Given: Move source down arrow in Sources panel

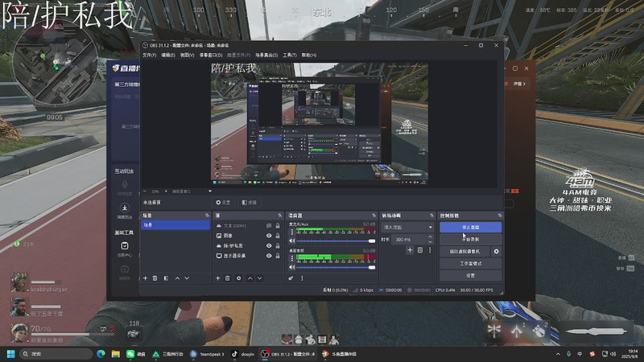Looking at the screenshot, I should coord(259,278).
